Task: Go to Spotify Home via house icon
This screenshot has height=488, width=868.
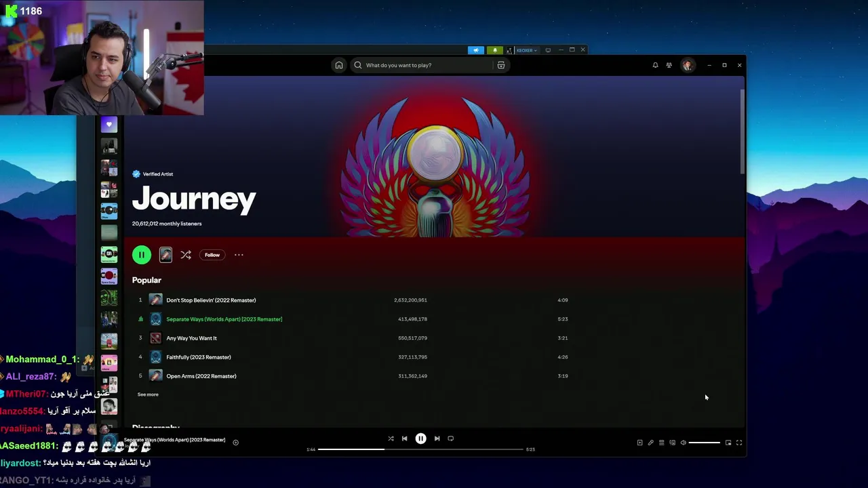Action: (x=338, y=65)
